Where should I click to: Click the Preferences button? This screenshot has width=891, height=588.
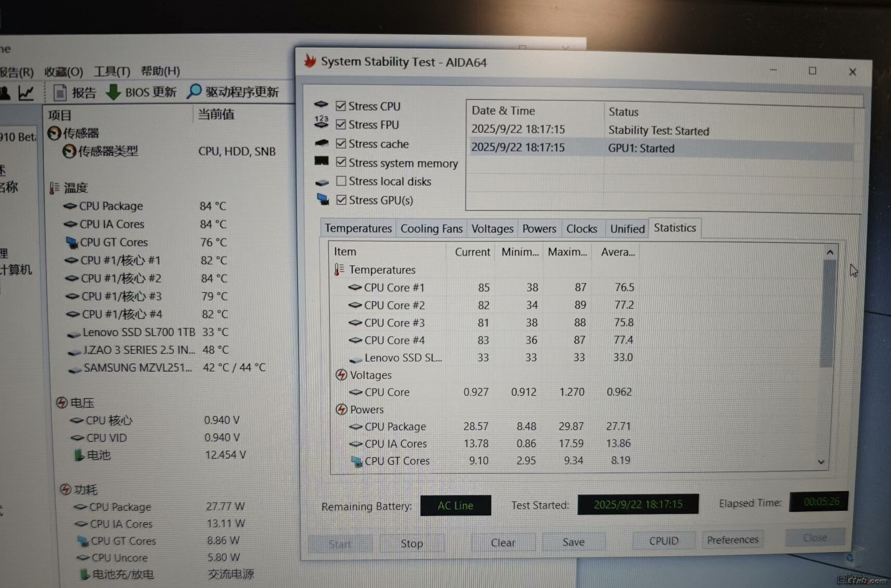tap(732, 540)
